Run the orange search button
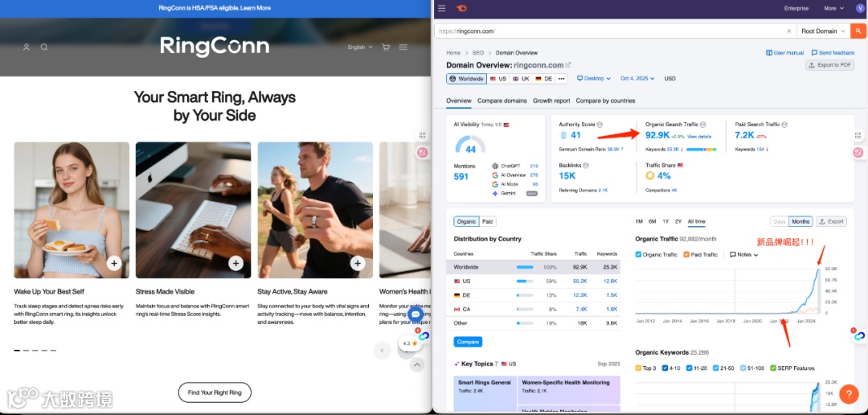This screenshot has width=868, height=415. click(858, 31)
